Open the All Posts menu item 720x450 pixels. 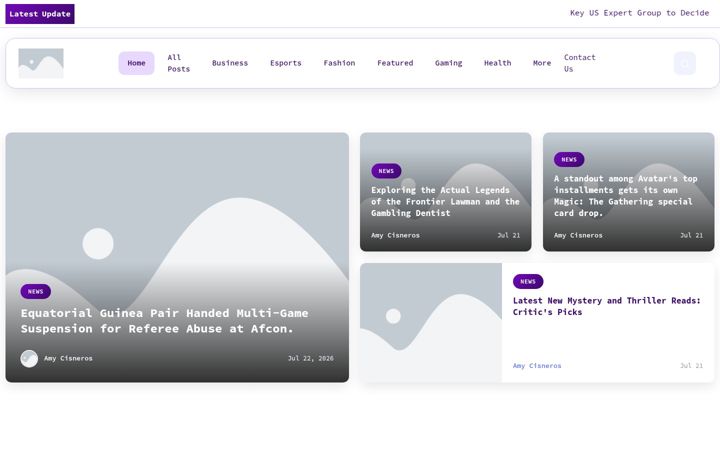pos(179,63)
